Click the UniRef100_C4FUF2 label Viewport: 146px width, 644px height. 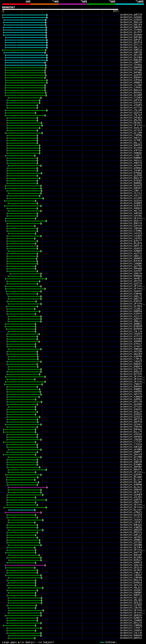pos(131,522)
